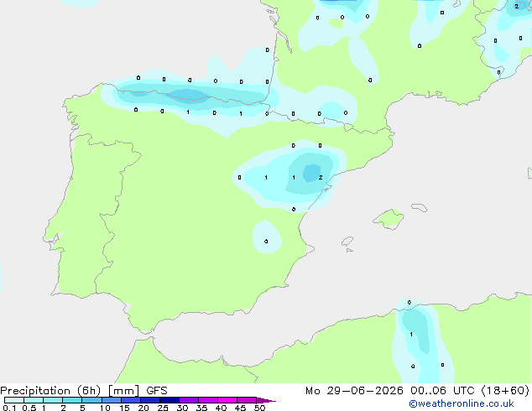Click the '25' legend scale value
The width and height of the screenshot is (532, 411).
tap(163, 408)
